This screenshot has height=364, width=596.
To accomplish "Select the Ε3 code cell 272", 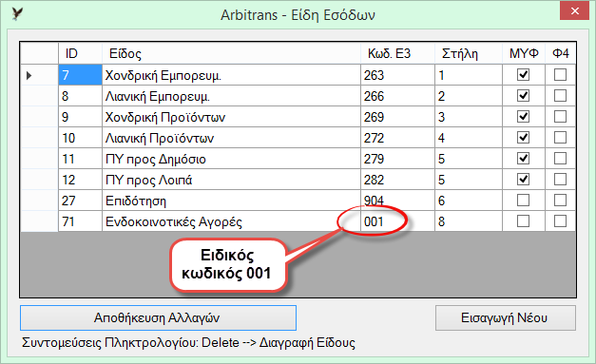I will [x=397, y=138].
